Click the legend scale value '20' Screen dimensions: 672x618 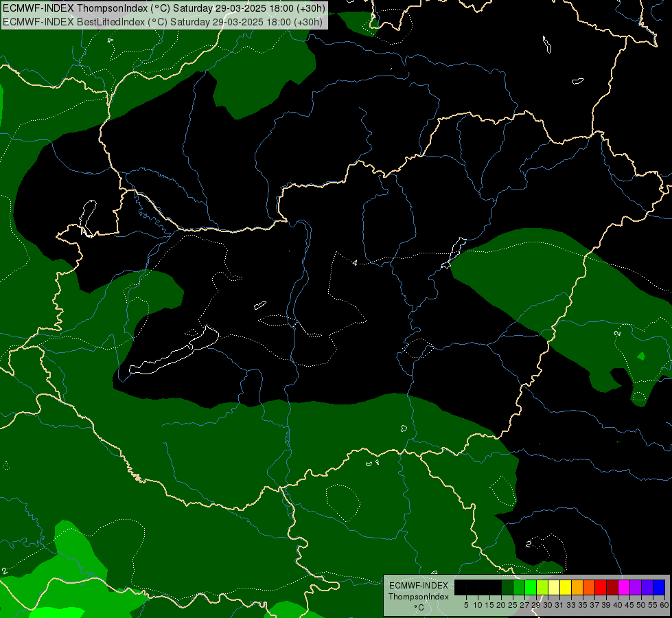pyautogui.click(x=501, y=605)
